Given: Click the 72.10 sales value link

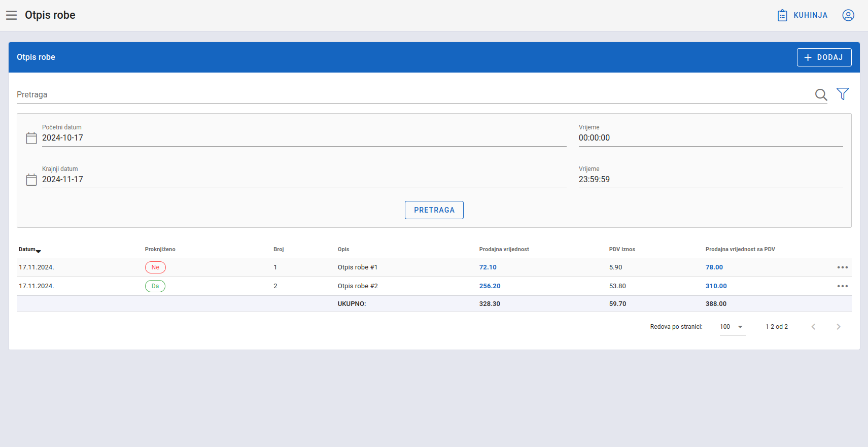Looking at the screenshot, I should pyautogui.click(x=488, y=267).
